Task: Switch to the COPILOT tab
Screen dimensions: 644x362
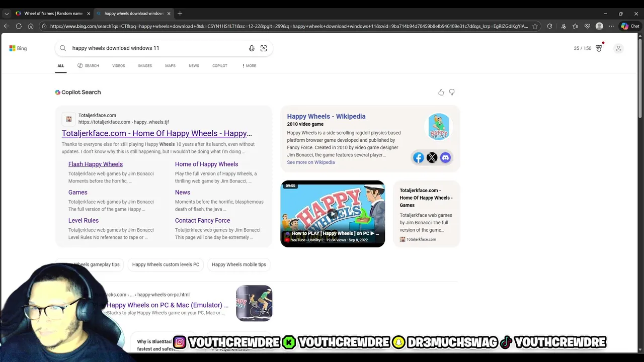Action: pyautogui.click(x=220, y=66)
